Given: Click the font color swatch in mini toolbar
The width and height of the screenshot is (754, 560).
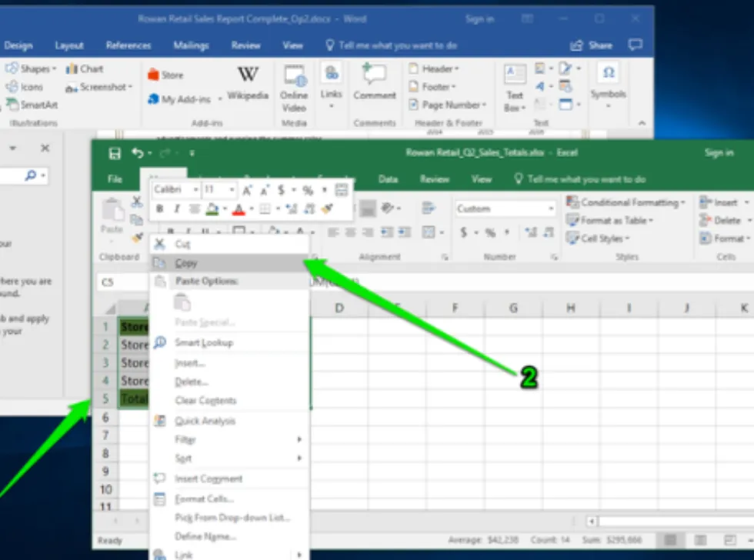Looking at the screenshot, I should pyautogui.click(x=239, y=208).
